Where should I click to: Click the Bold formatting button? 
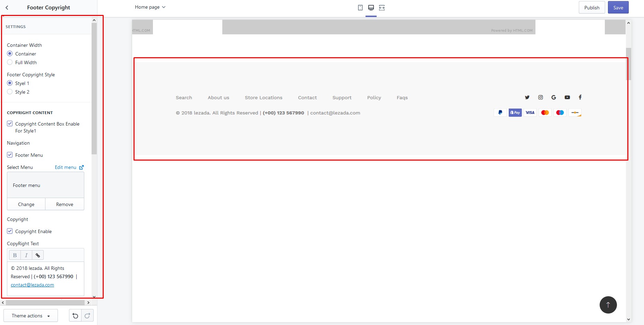tap(15, 255)
